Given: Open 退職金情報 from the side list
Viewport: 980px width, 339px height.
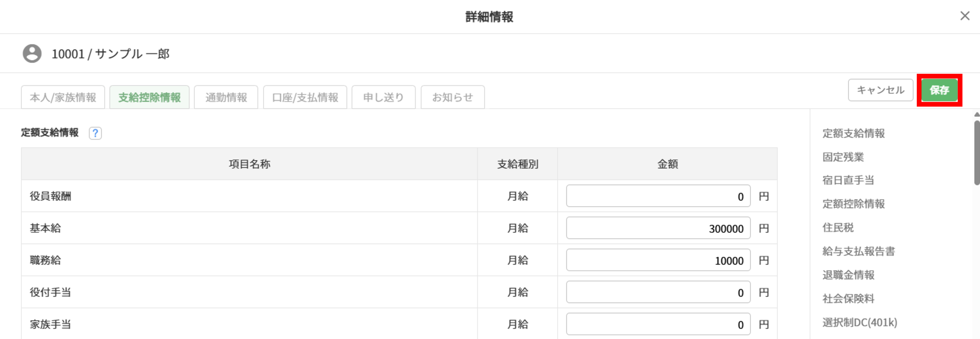Looking at the screenshot, I should click(848, 275).
